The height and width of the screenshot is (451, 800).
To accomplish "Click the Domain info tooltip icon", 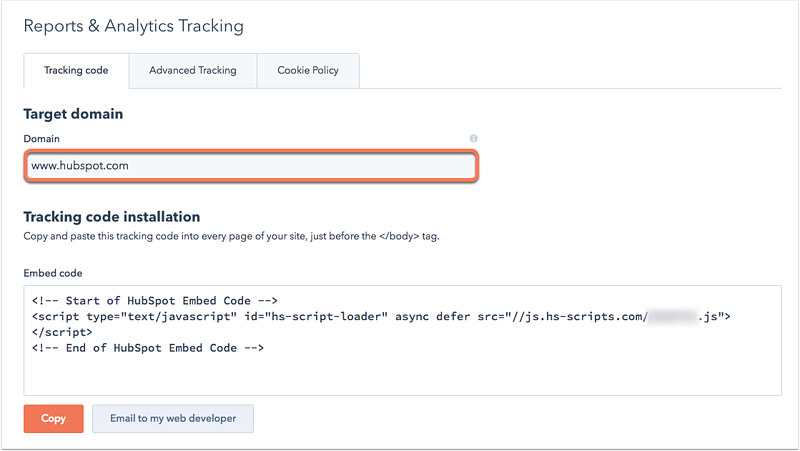I will click(474, 139).
